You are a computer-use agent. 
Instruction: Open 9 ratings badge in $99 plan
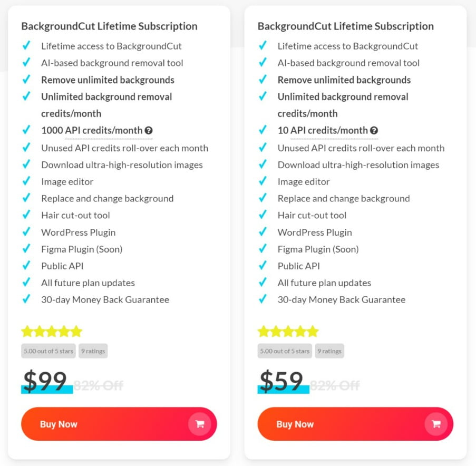93,351
